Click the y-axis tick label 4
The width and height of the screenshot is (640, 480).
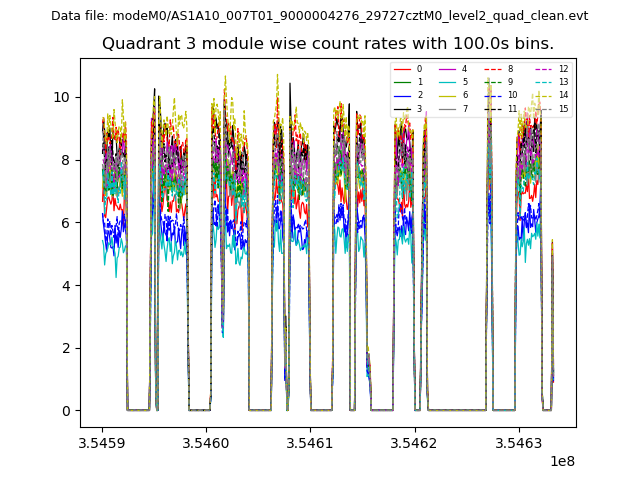(x=66, y=286)
